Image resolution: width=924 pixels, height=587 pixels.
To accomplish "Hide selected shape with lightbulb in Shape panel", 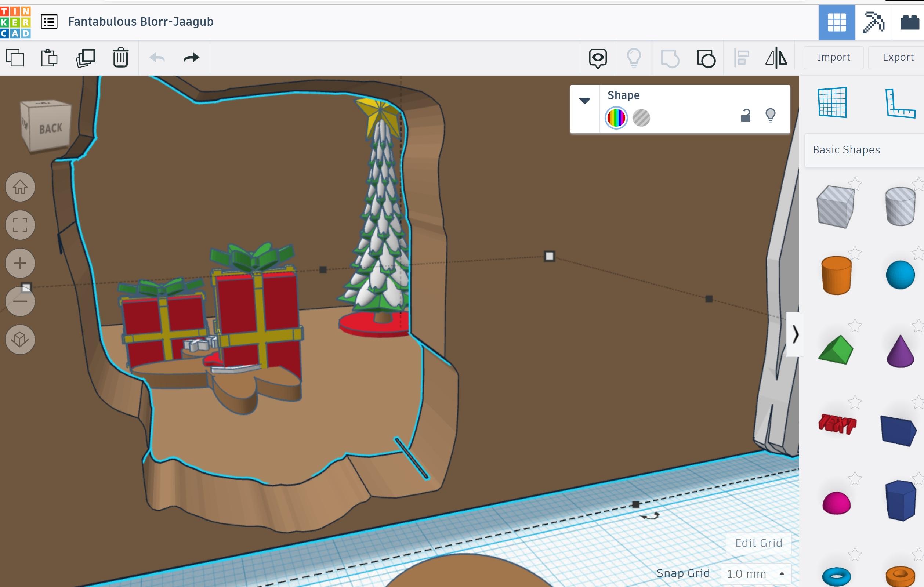I will pos(770,115).
